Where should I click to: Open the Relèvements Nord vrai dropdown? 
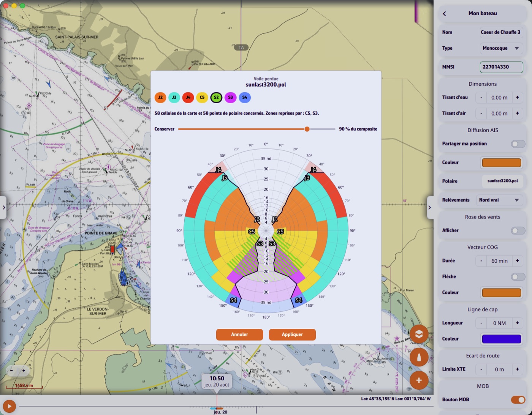tap(499, 200)
